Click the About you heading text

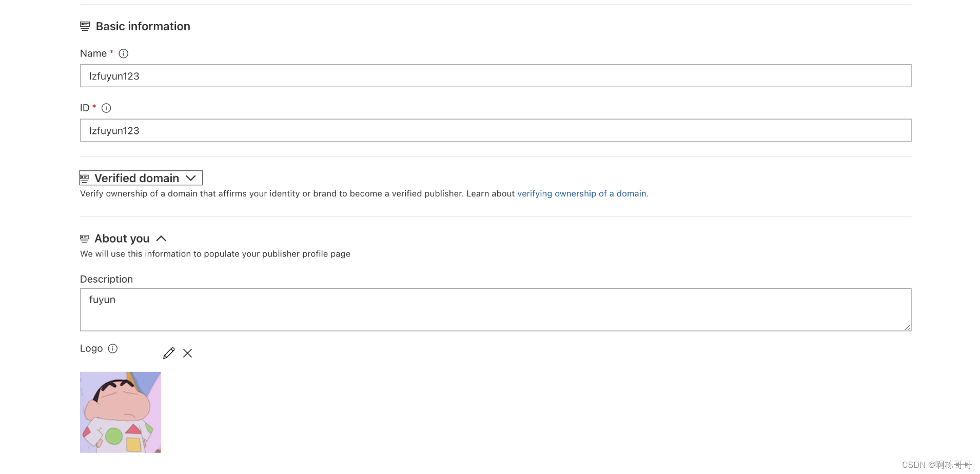[x=122, y=239]
